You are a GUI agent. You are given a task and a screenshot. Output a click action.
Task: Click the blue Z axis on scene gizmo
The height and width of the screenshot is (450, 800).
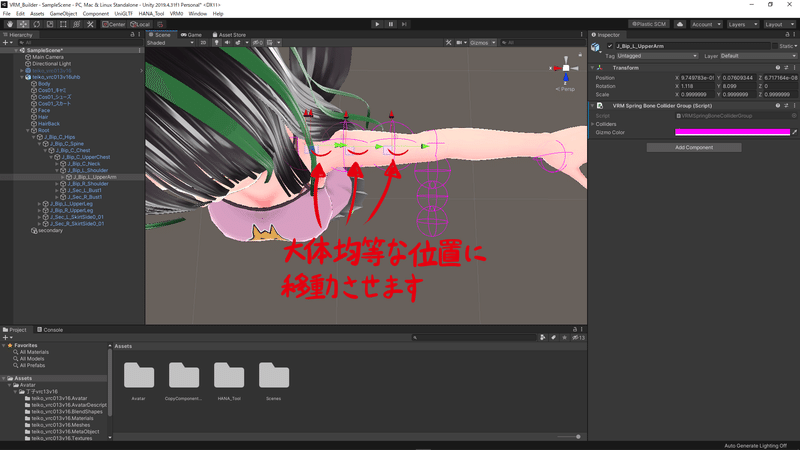click(x=566, y=78)
